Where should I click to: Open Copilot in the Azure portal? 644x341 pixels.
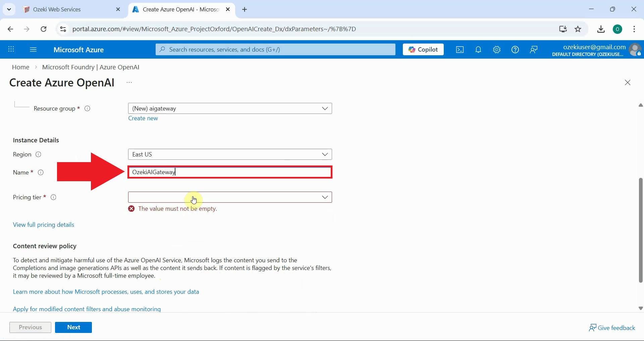(x=423, y=49)
